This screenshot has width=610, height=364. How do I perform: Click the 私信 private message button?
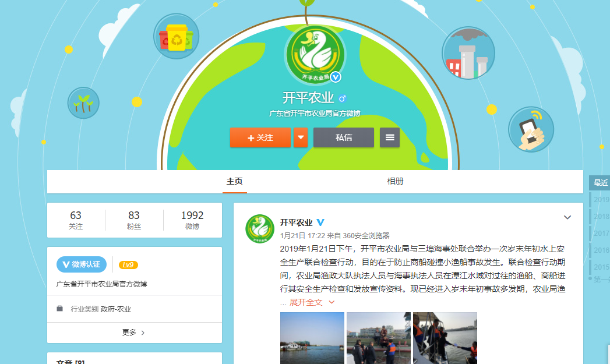point(343,137)
